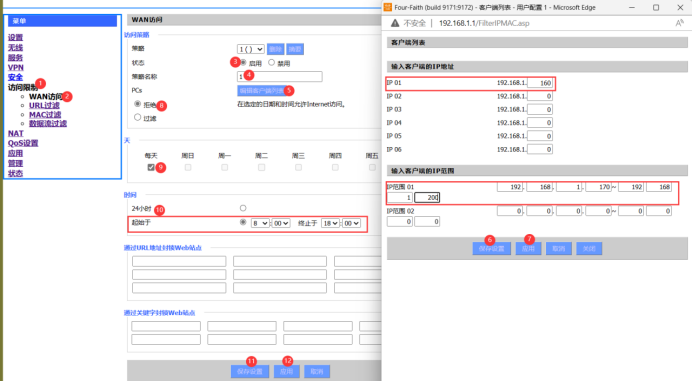Image resolution: width=693 pixels, height=381 pixels.
Task: Check the 周一 checkbox
Action: (225, 167)
